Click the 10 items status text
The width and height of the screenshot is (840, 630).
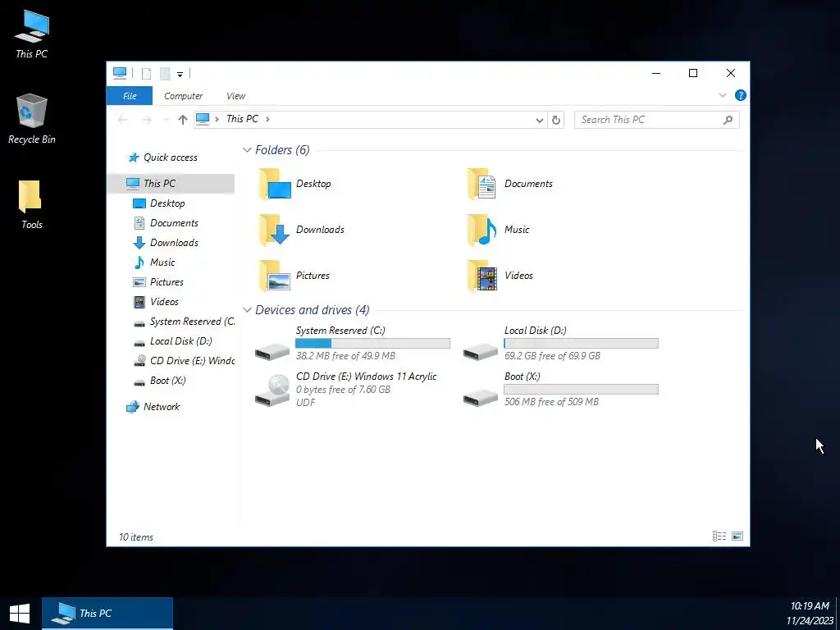click(136, 537)
